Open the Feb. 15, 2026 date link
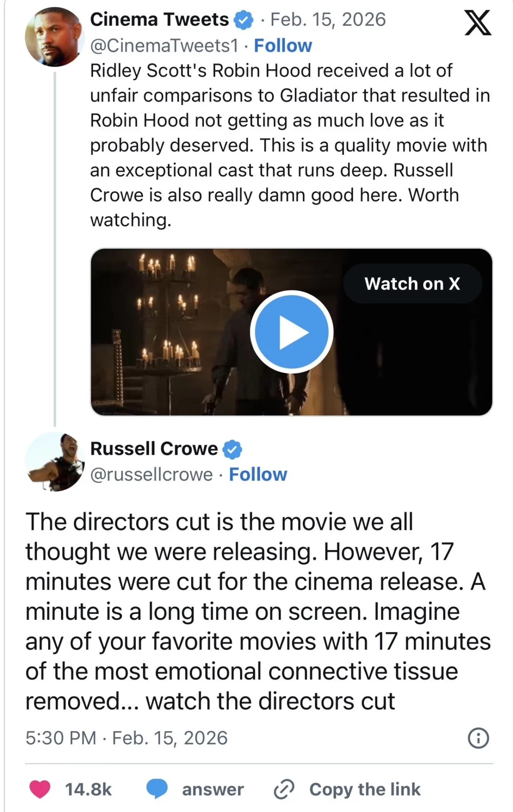This screenshot has width=513, height=812. click(x=329, y=19)
